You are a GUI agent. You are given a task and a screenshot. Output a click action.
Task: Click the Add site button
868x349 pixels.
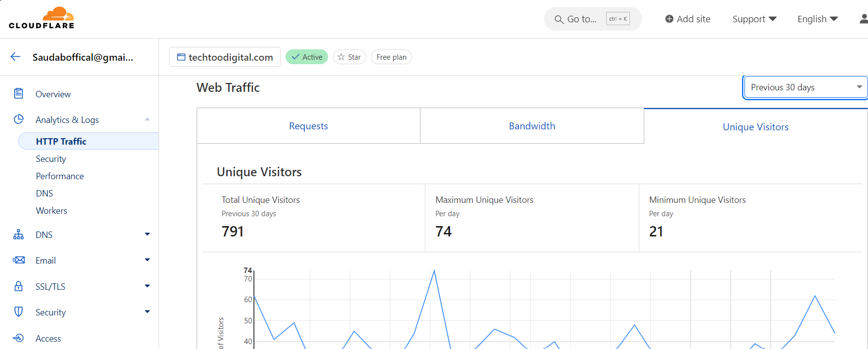(688, 19)
